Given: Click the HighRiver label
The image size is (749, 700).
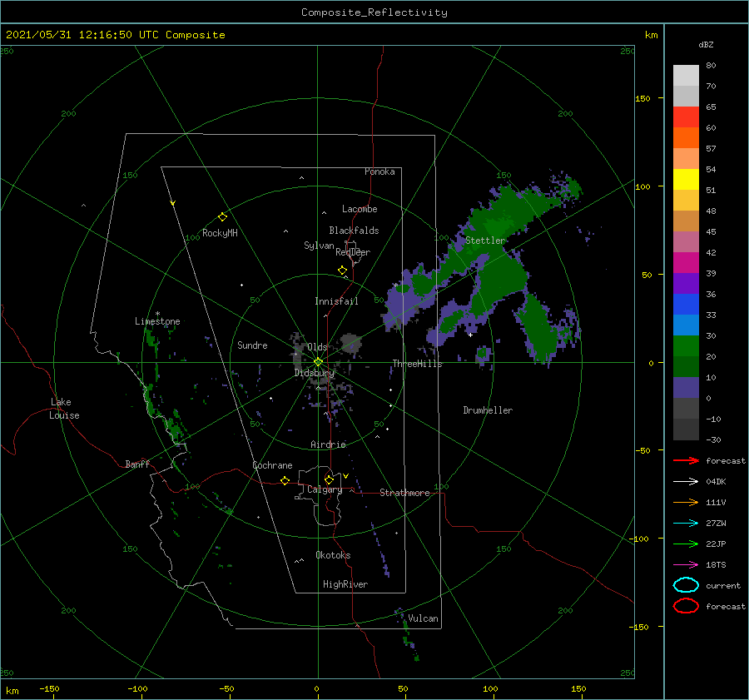Looking at the screenshot, I should point(345,584).
